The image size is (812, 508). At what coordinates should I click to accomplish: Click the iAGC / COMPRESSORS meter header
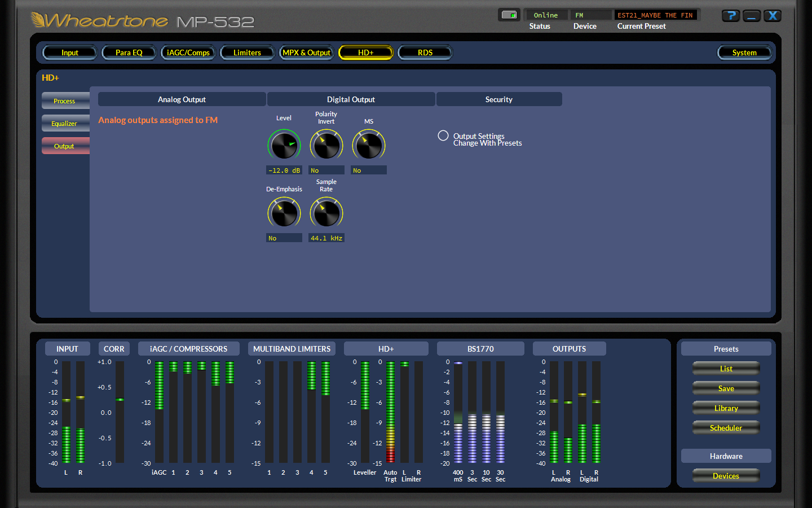pyautogui.click(x=189, y=349)
